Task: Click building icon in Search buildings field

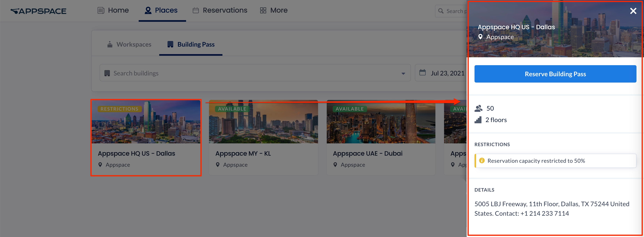Action: (107, 73)
